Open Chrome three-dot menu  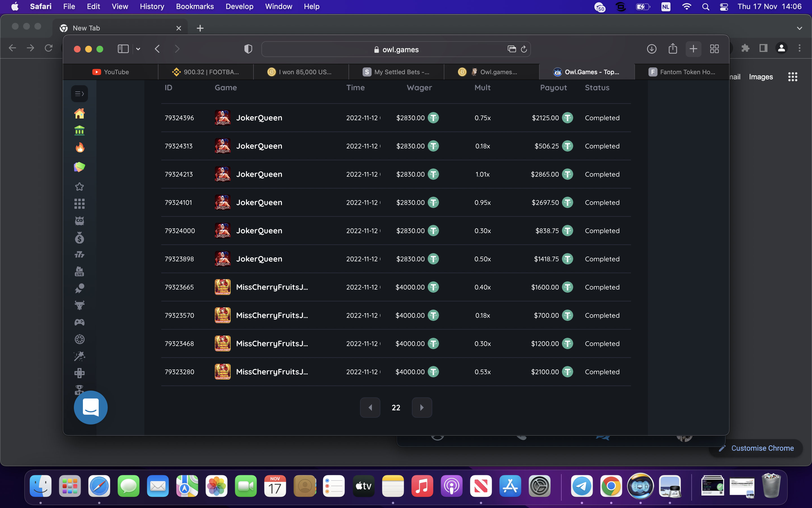[800, 48]
